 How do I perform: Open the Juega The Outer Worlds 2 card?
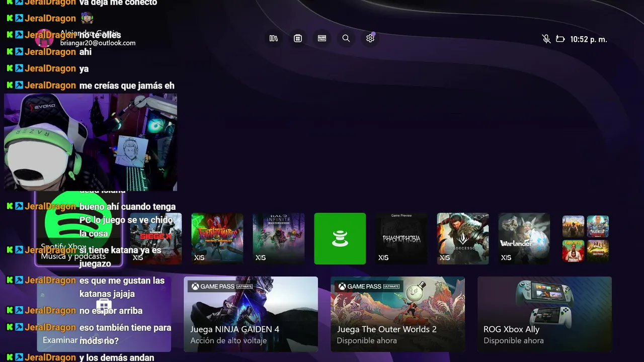pos(397,314)
